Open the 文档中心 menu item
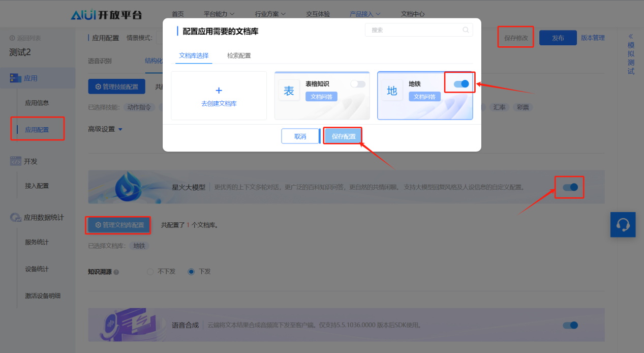Screen dimensions: 644x353 point(412,14)
